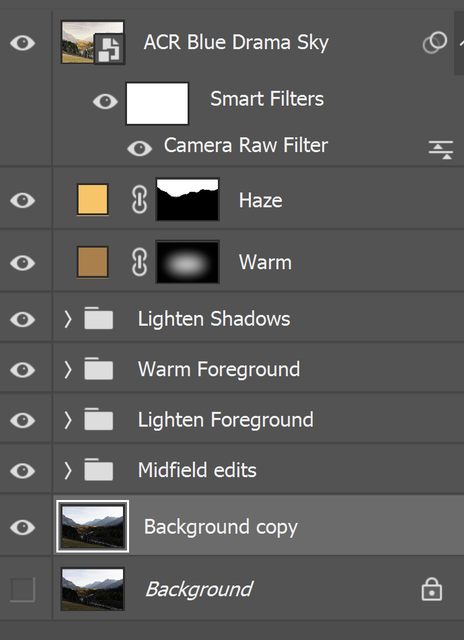Select the Lighten Shadows group name
The image size is (464, 640).
pos(214,319)
